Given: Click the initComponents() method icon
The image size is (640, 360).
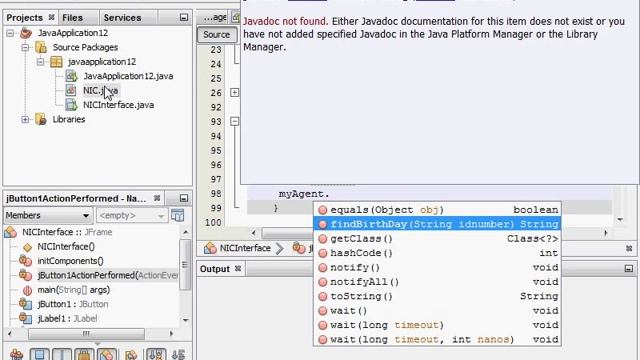Looking at the screenshot, I should [25, 260].
